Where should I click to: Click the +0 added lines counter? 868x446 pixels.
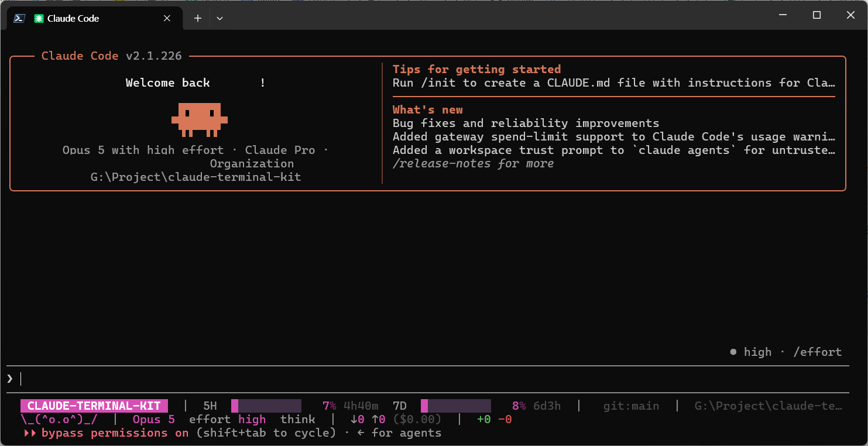click(484, 419)
